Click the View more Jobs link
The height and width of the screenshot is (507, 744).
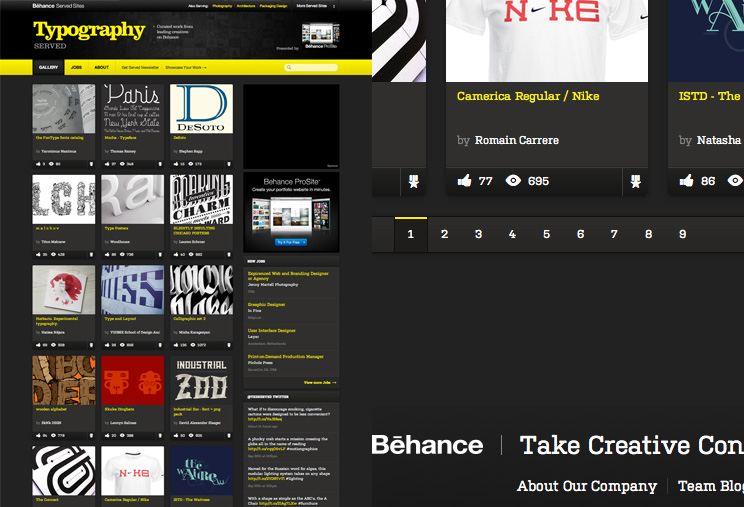320,382
